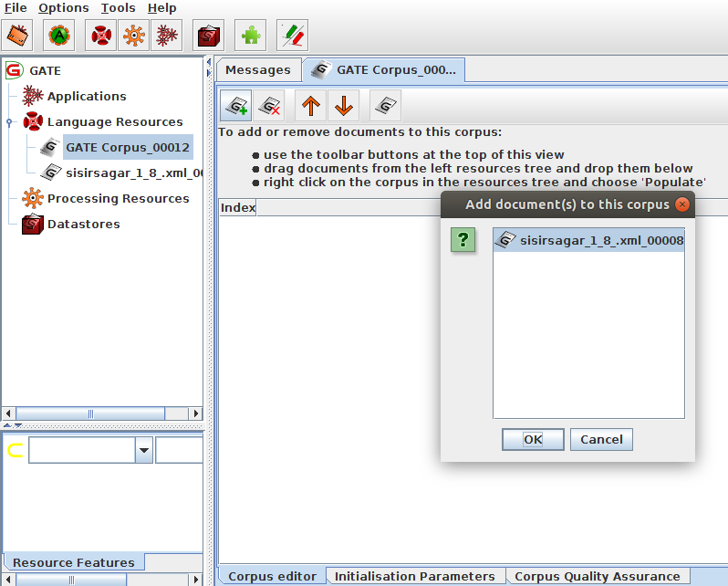Viewport: 728px width, 586px height.
Task: Click the features panel scrollbar right arrow
Action: click(196, 580)
